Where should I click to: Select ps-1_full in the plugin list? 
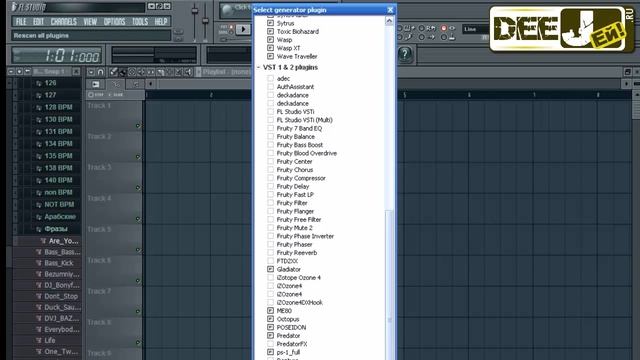click(288, 352)
